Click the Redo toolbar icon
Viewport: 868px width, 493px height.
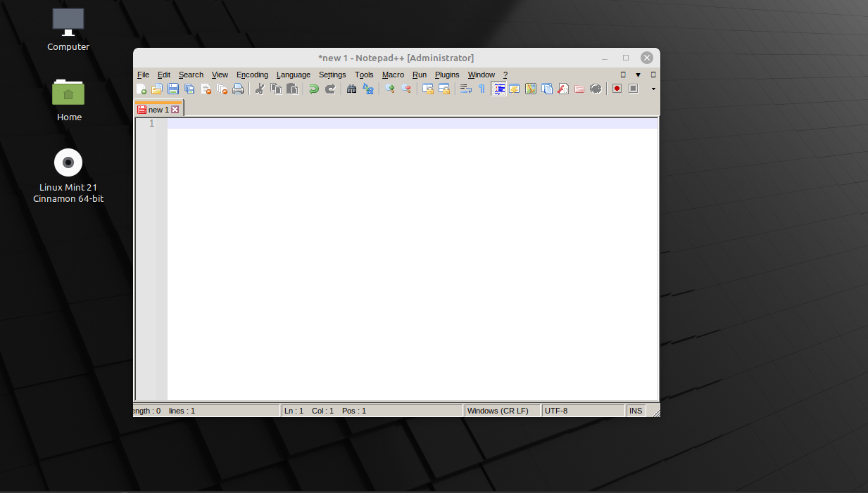coord(330,89)
